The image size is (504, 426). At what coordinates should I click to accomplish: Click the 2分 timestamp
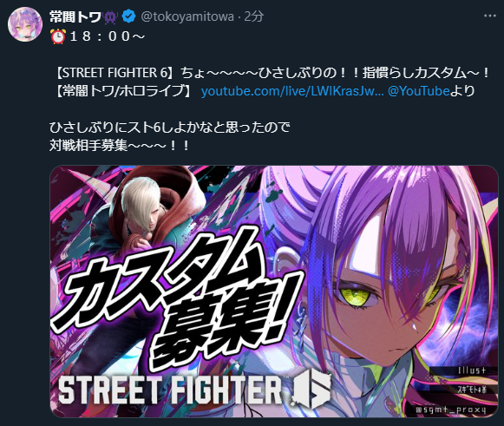pos(254,16)
